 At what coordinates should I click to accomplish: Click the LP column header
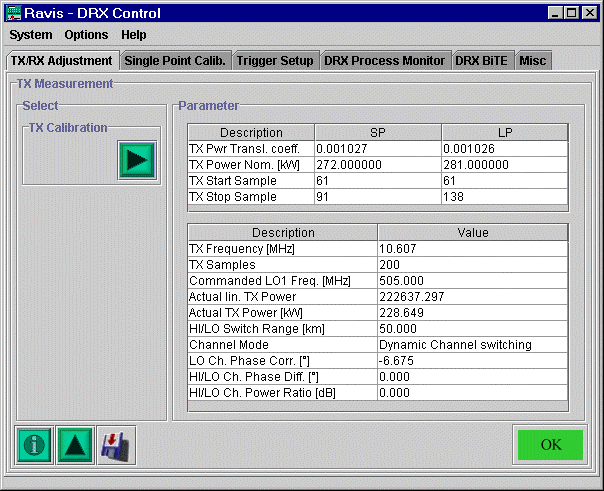point(505,132)
